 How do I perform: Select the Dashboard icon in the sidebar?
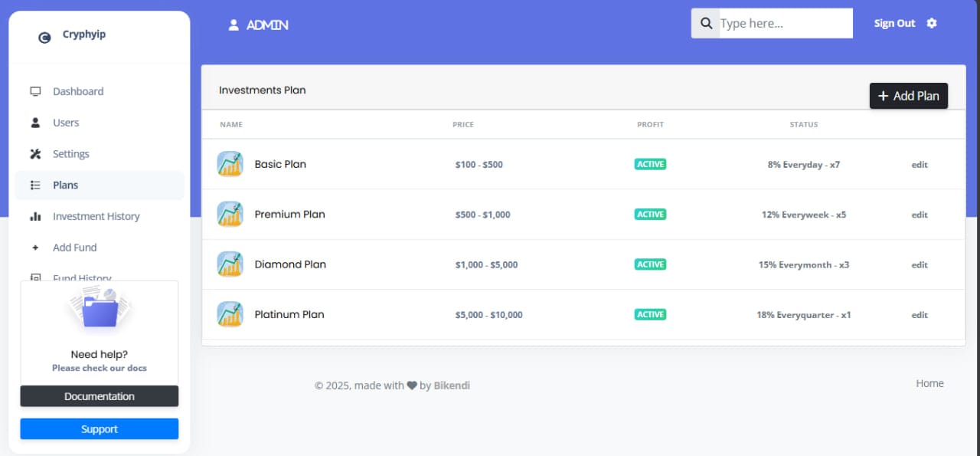pyautogui.click(x=35, y=90)
